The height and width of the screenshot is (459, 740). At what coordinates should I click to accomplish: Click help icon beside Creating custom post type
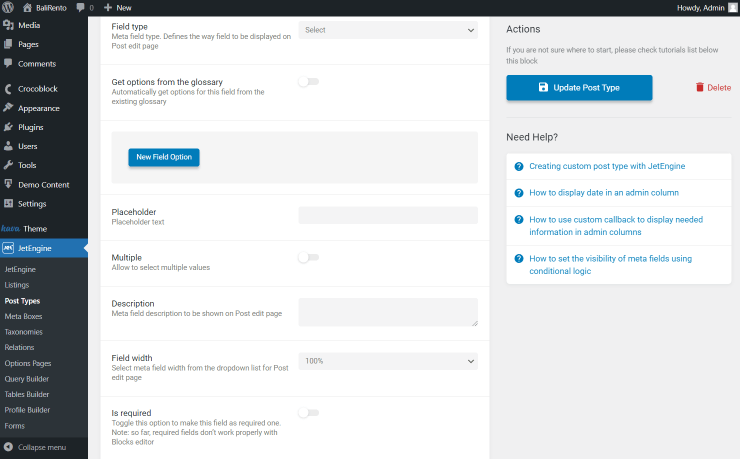pos(519,166)
